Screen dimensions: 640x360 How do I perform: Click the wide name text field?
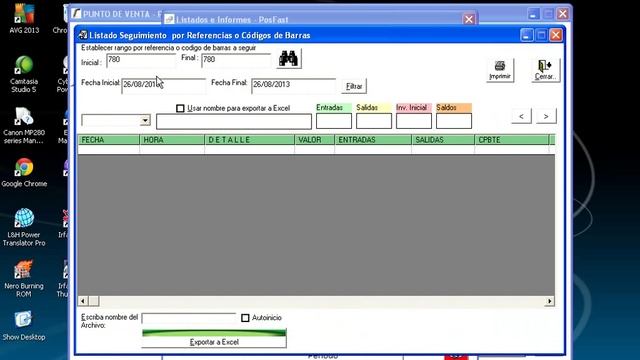(234, 121)
